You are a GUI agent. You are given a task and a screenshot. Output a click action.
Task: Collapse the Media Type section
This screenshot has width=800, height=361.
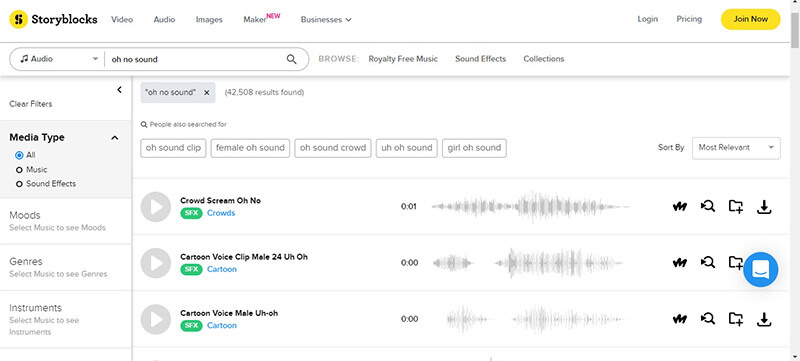(115, 138)
